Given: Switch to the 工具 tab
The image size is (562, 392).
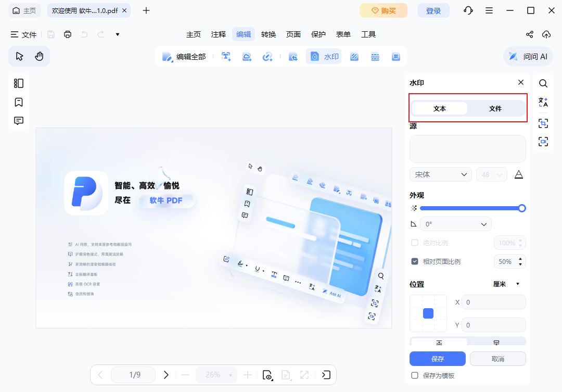Looking at the screenshot, I should (368, 34).
